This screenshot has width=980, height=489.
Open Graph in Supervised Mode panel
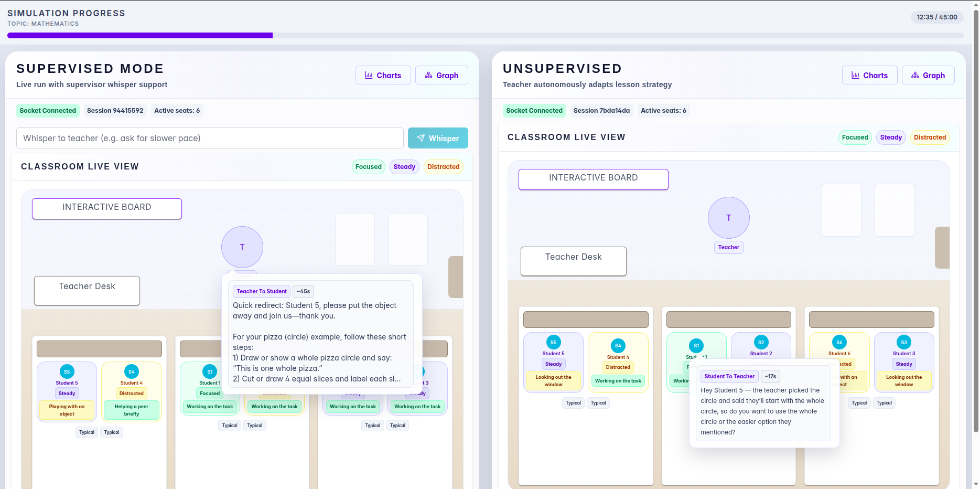pyautogui.click(x=441, y=75)
